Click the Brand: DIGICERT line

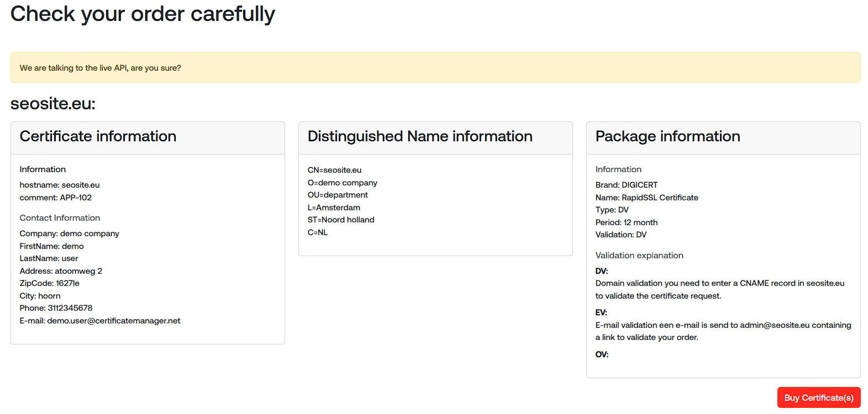626,185
